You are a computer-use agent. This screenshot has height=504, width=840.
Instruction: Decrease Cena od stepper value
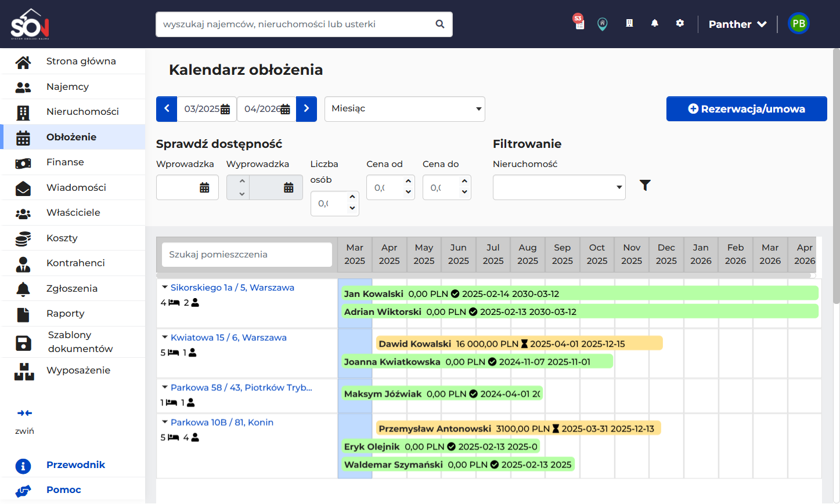coord(408,192)
